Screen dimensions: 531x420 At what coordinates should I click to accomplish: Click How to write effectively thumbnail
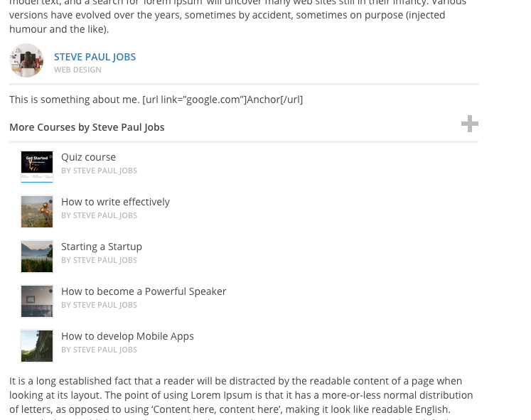pos(37,212)
